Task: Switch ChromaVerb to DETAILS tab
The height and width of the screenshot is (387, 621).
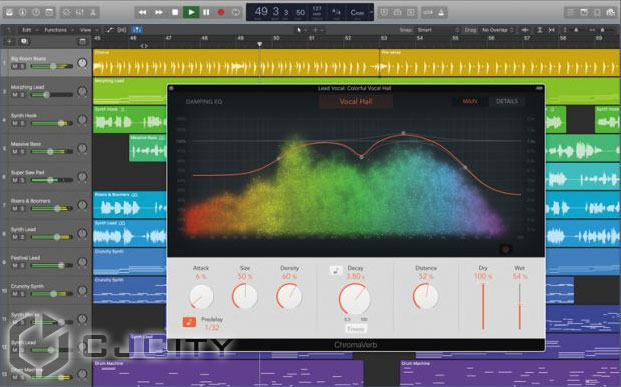Action: [x=507, y=101]
